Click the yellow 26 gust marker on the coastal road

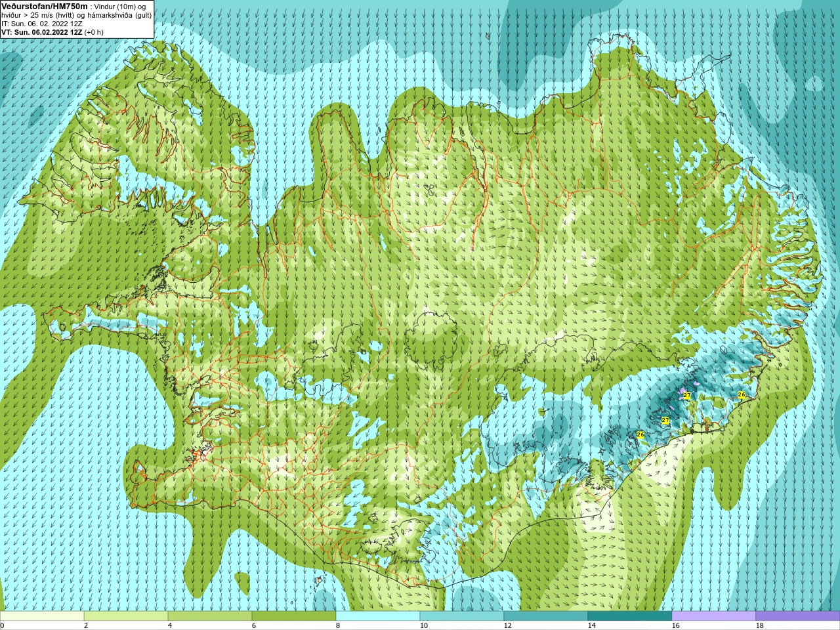click(x=742, y=394)
